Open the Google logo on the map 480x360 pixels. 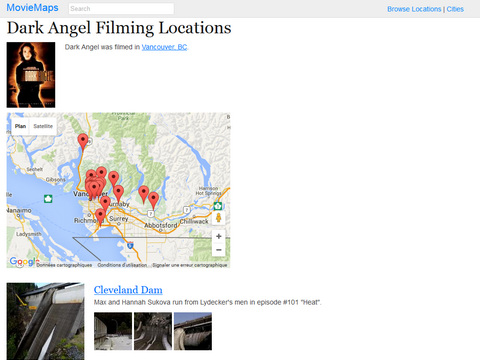pos(22,262)
